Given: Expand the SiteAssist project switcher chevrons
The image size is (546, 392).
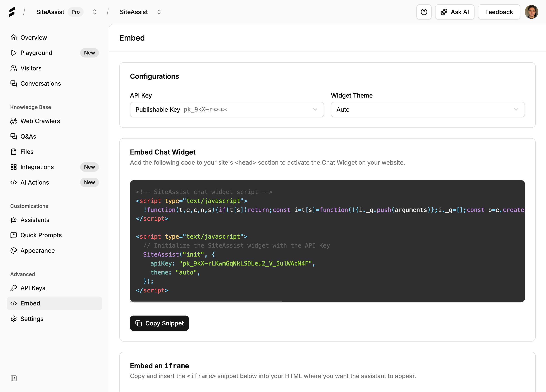Looking at the screenshot, I should pyautogui.click(x=159, y=12).
